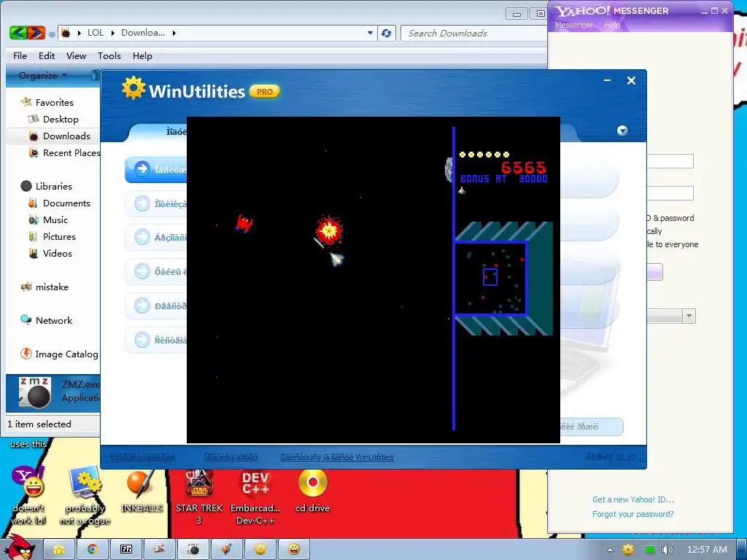Click the arrow icon of the sidebar button starting with 'Á'
This screenshot has width=747, height=560.
(x=142, y=237)
